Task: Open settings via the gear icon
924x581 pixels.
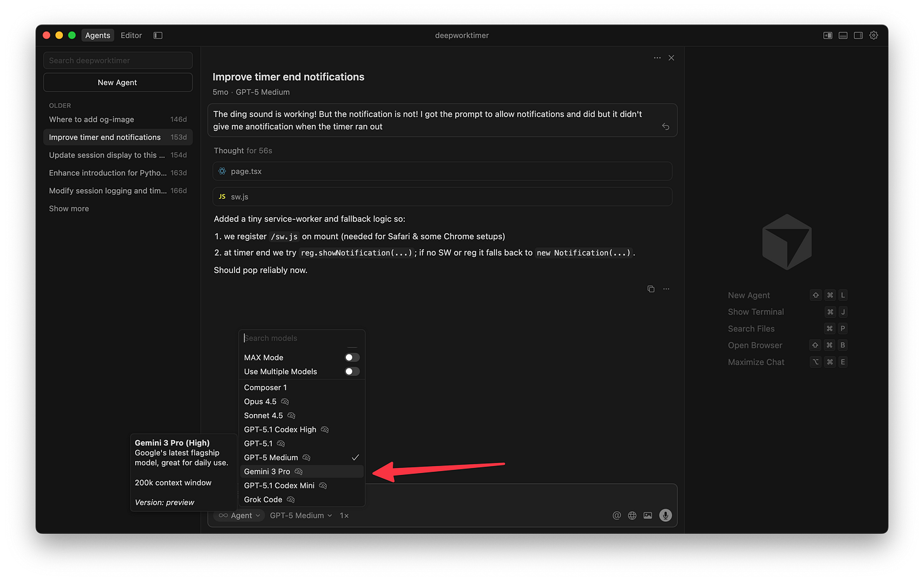Action: click(x=874, y=35)
